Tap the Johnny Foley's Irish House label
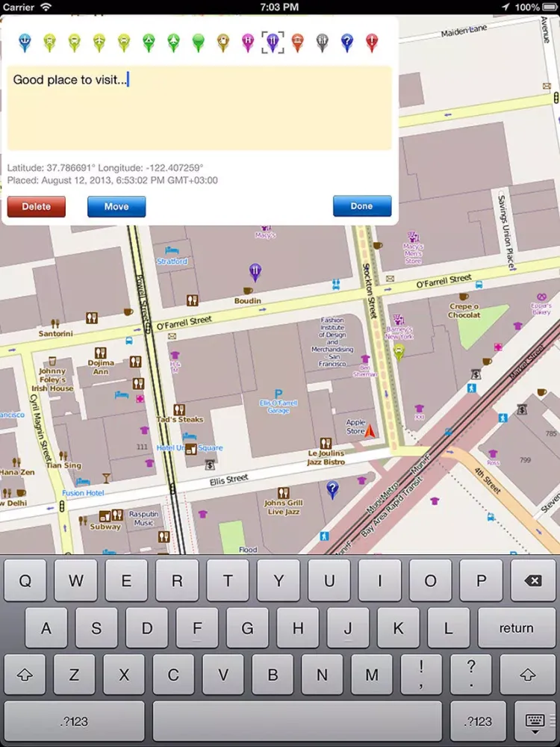This screenshot has height=747, width=560. [x=52, y=379]
